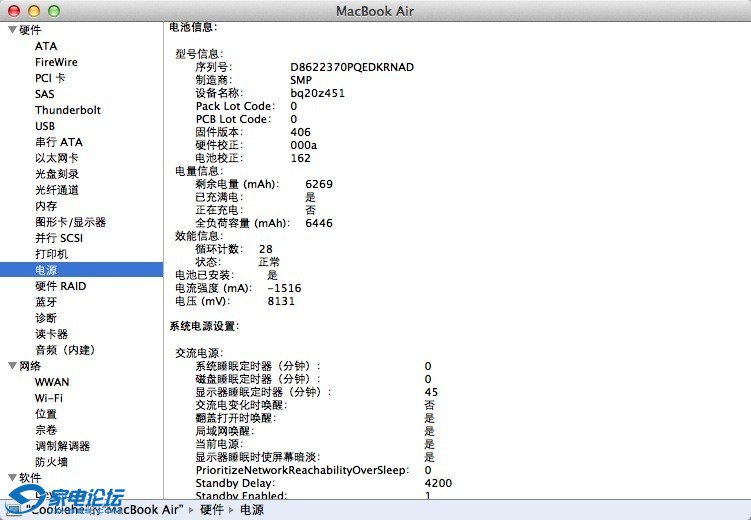Select 硬件 RAID in the sidebar
Screen dimensions: 751x520
pos(60,286)
